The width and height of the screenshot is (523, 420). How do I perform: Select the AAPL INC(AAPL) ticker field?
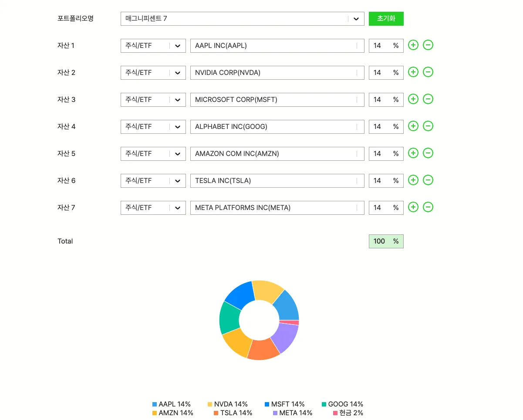[277, 46]
